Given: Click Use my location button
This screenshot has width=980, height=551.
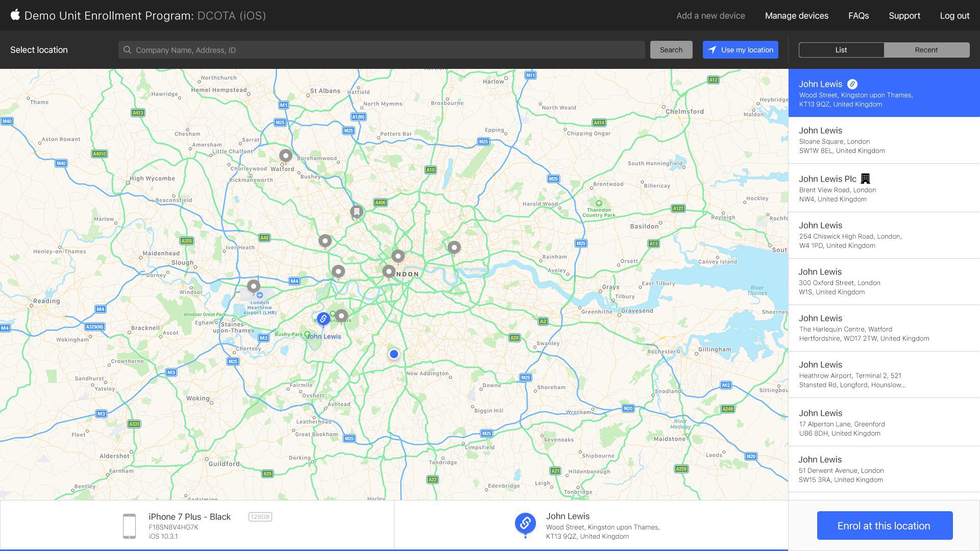Looking at the screenshot, I should click(740, 50).
